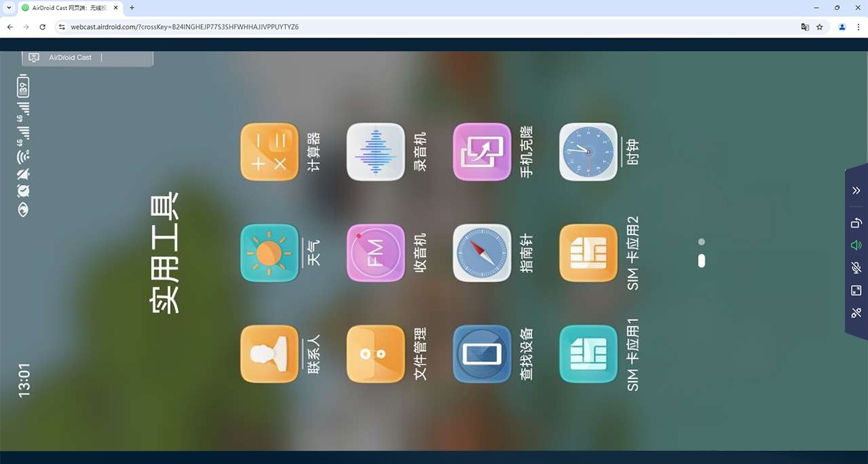Open the Calculator app (计算器)

(269, 152)
